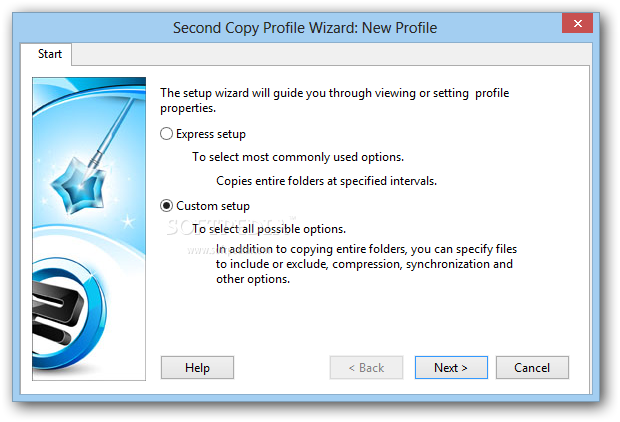Cancel the profile wizard
The width and height of the screenshot is (620, 422).
point(532,368)
